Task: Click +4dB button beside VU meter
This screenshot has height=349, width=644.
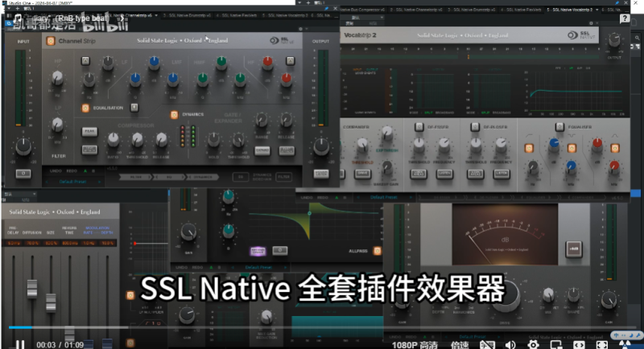Action: tap(574, 248)
